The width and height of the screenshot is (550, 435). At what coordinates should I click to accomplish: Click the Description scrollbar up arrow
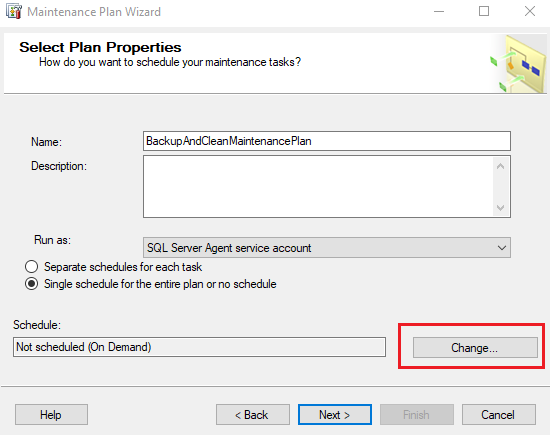(501, 166)
